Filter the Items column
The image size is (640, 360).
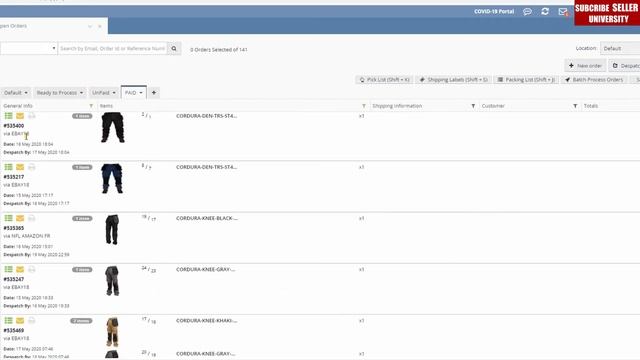click(364, 106)
